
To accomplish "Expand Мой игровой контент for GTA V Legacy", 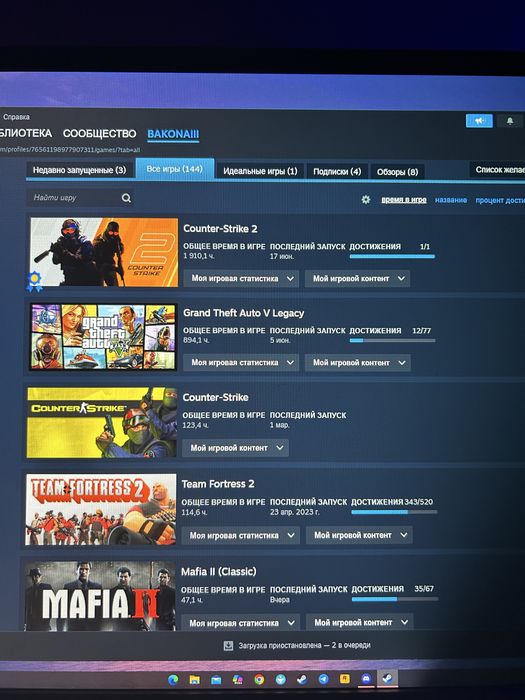I will point(358,362).
